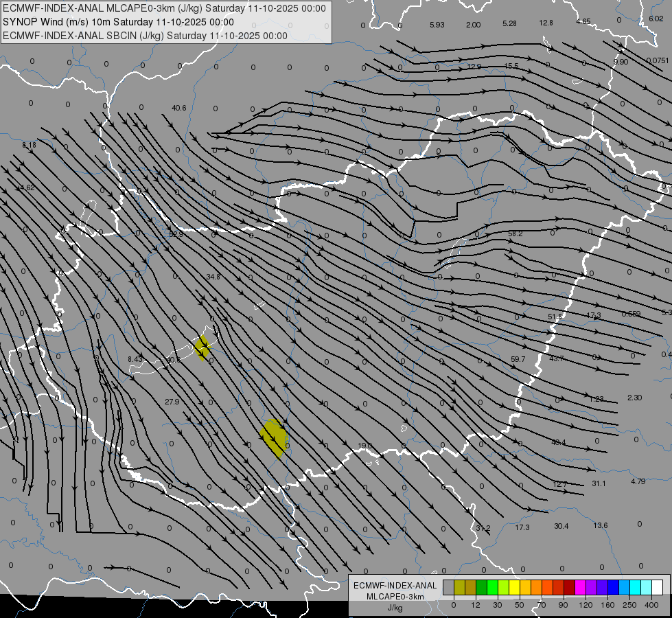
Task: Click the legend label '250'
Action: tap(629, 605)
